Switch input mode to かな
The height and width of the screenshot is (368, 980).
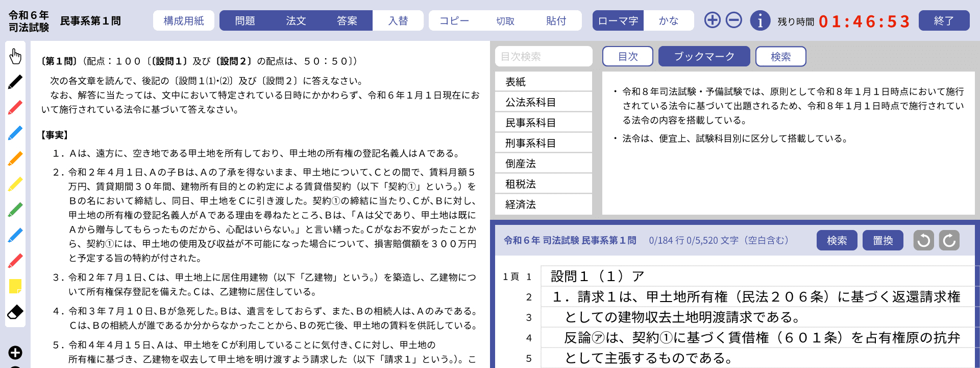click(x=669, y=20)
